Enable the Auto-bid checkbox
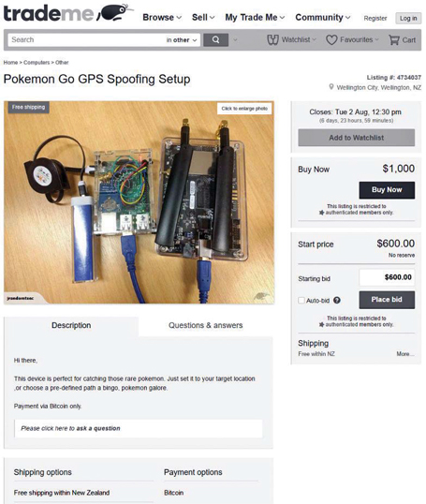 (x=301, y=300)
